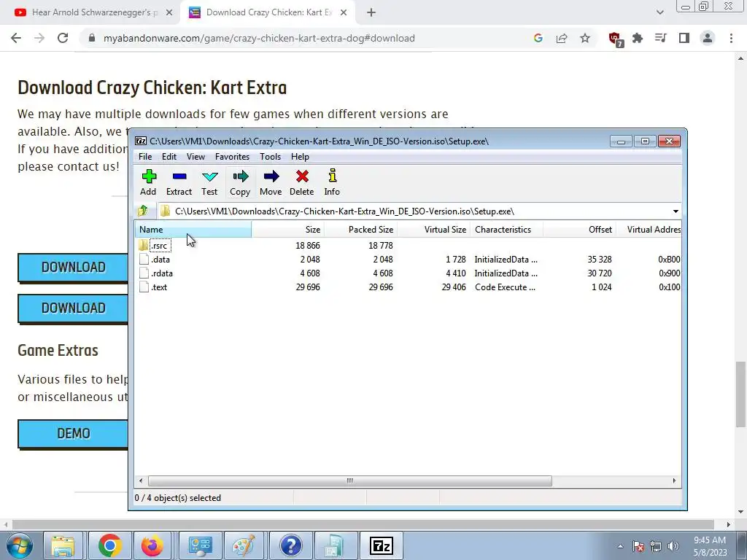Click Chrome page vertical scrollbar thumb
Viewport: 747px width, 560px height.
740,394
